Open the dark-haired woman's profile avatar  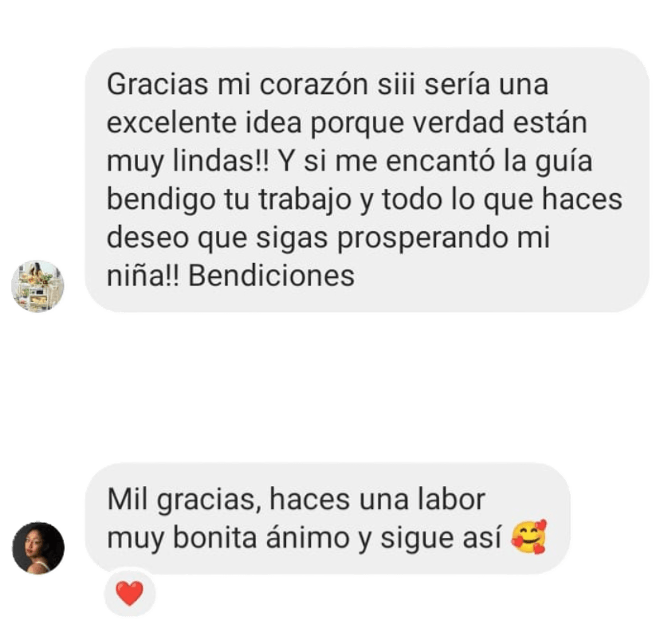click(x=38, y=548)
